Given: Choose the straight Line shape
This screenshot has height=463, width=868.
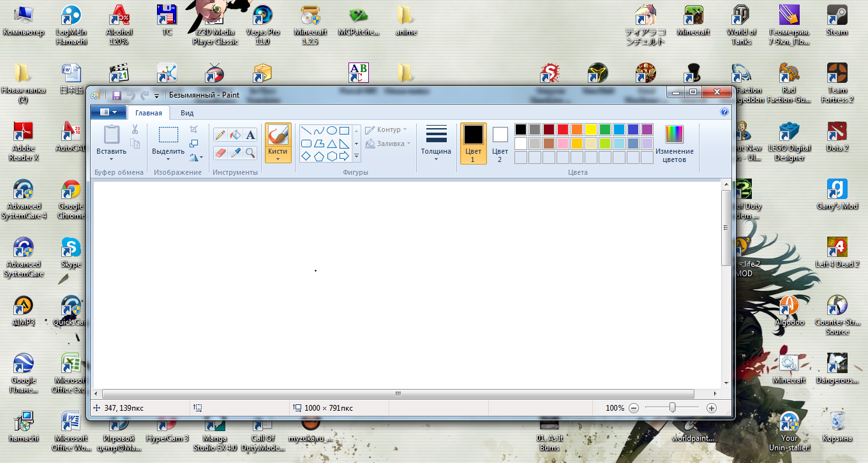Looking at the screenshot, I should [306, 131].
